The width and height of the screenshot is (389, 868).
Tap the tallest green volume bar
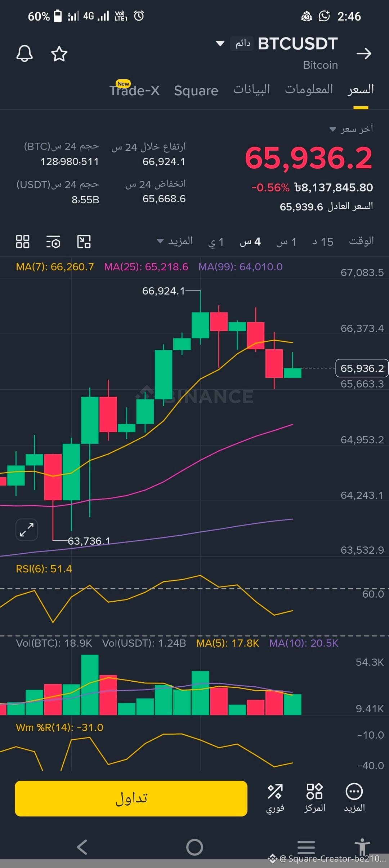90,685
